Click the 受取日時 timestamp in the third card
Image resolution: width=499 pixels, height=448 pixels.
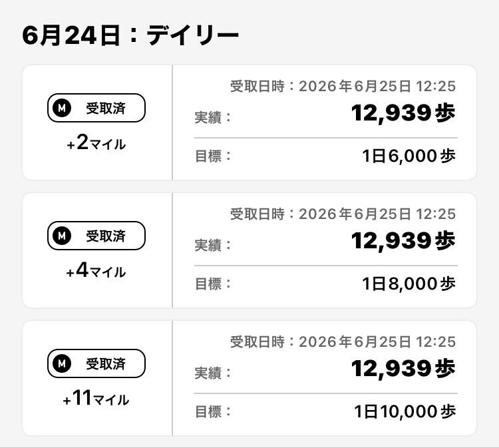coord(343,341)
